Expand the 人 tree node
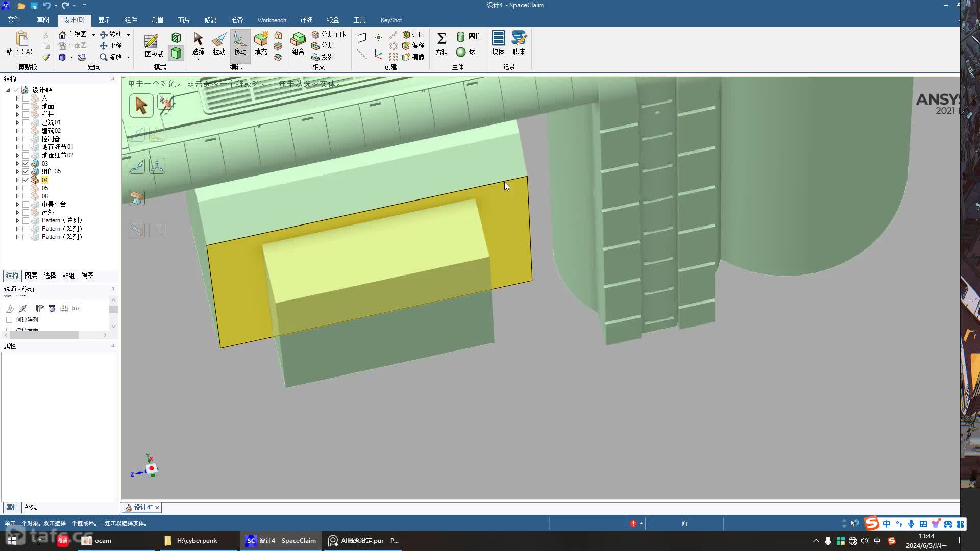This screenshot has height=551, width=980. point(17,98)
